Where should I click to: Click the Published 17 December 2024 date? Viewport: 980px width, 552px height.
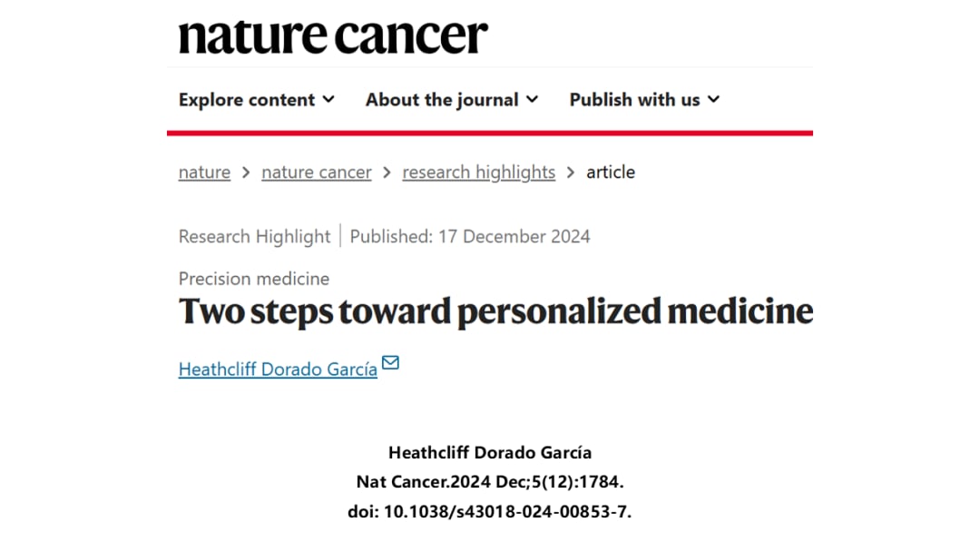pos(470,237)
